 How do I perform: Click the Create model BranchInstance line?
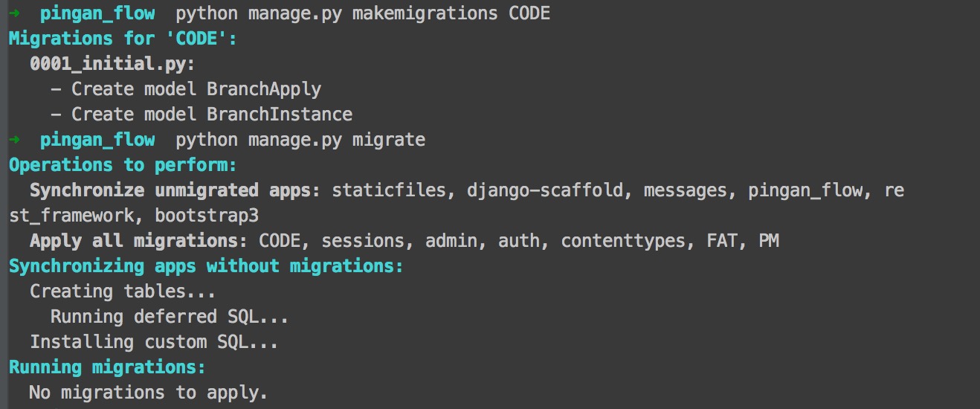pyautogui.click(x=202, y=115)
